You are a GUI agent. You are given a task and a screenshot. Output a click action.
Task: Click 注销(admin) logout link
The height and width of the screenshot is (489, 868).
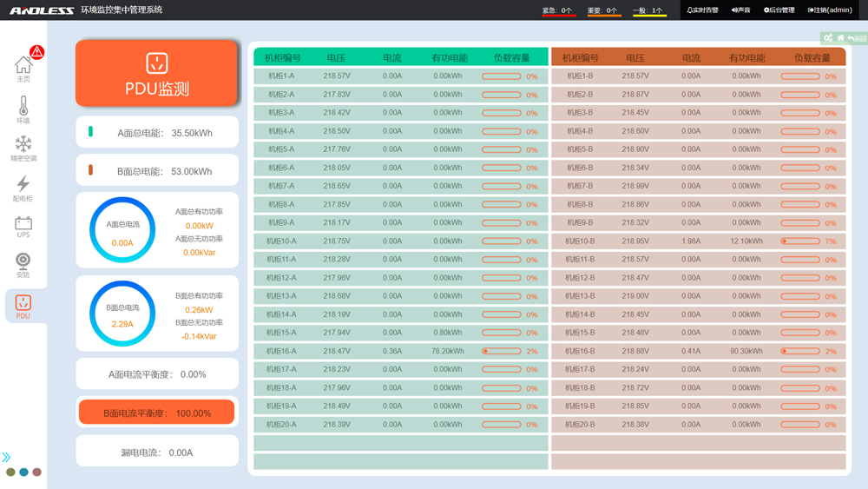(x=830, y=10)
